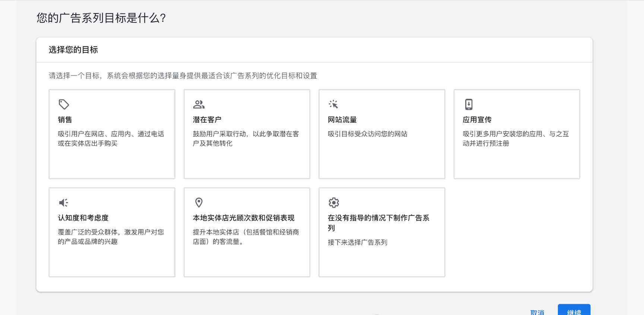The image size is (644, 315).
Task: Click the megaphone icon for 认知度和考虑度
Action: click(x=64, y=202)
